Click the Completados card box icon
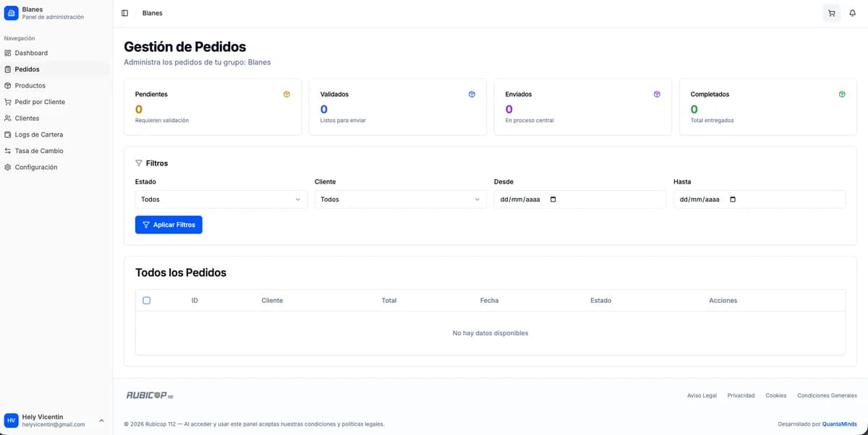Screen dimensions: 868x435 pos(842,94)
